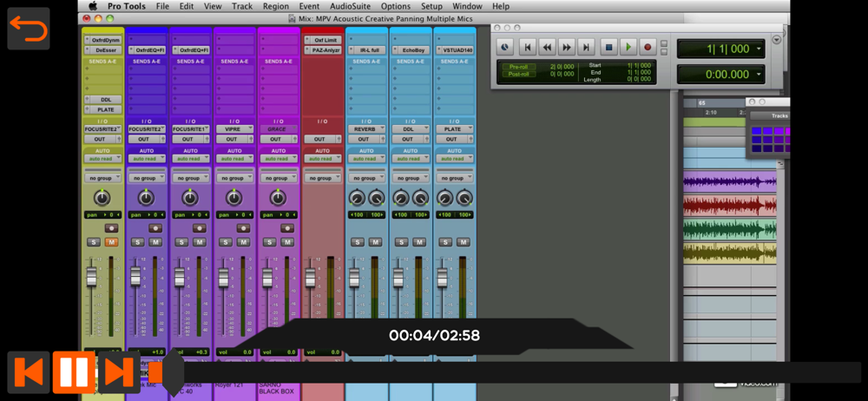
Task: Open the File menu
Action: point(163,6)
